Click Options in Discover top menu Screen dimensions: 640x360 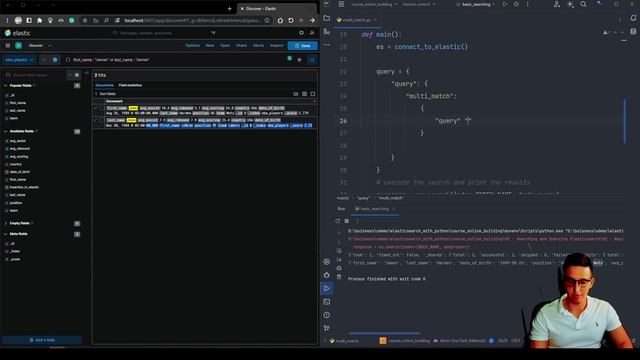tap(193, 46)
